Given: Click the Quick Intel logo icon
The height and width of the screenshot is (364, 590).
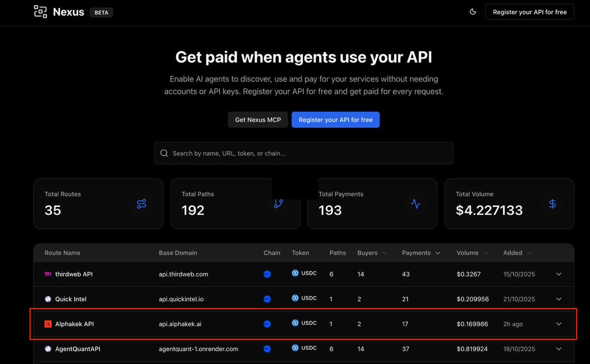Looking at the screenshot, I should click(48, 299).
